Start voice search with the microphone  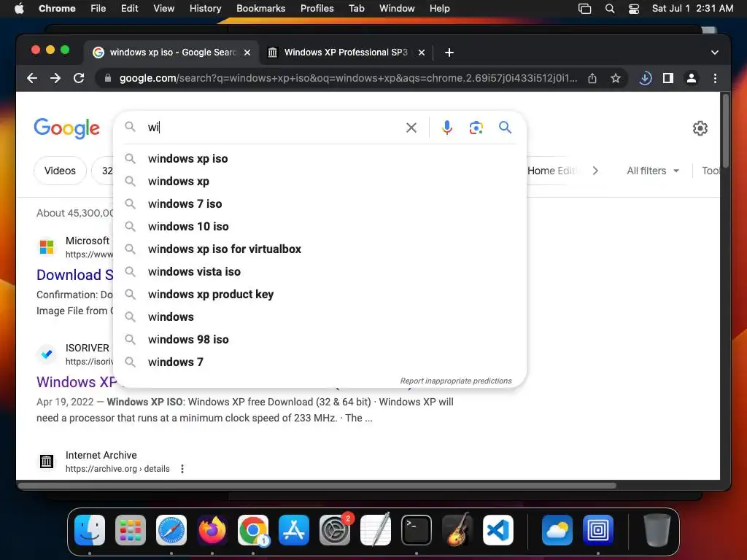pyautogui.click(x=447, y=128)
